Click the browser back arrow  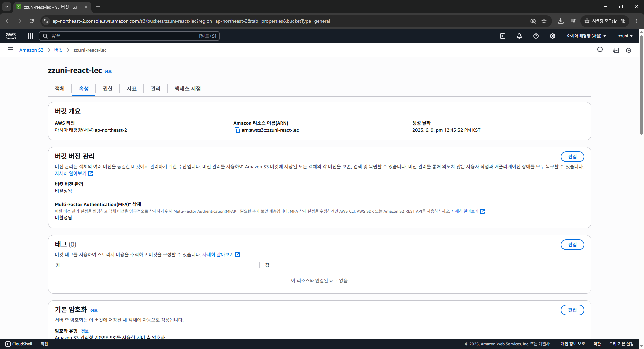(7, 21)
